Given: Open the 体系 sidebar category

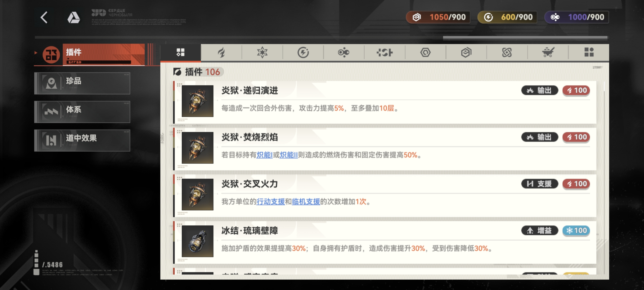Looking at the screenshot, I should (x=82, y=112).
